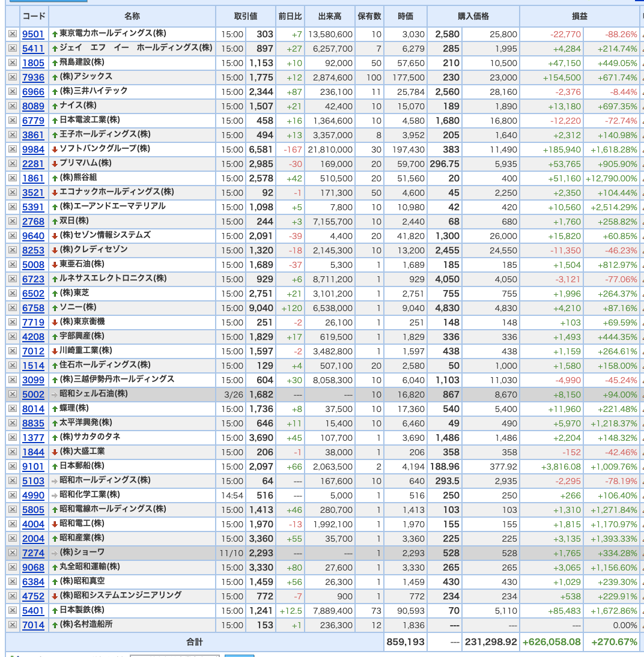Viewport: 644px width, 657px height.
Task: Click X icon beside code 7014
Action: click(13, 625)
